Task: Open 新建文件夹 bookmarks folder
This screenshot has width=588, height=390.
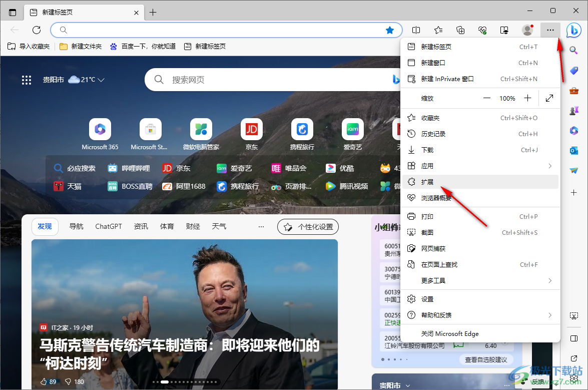Action: [x=81, y=46]
